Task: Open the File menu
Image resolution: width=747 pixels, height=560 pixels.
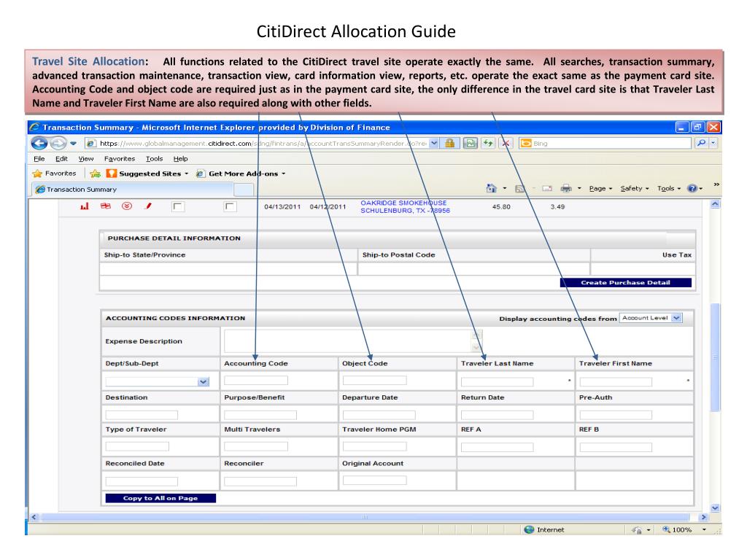Action: 39,158
